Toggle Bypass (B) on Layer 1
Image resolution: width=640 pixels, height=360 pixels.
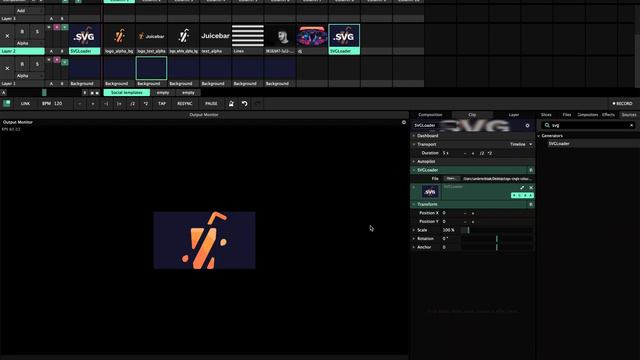pos(22,64)
